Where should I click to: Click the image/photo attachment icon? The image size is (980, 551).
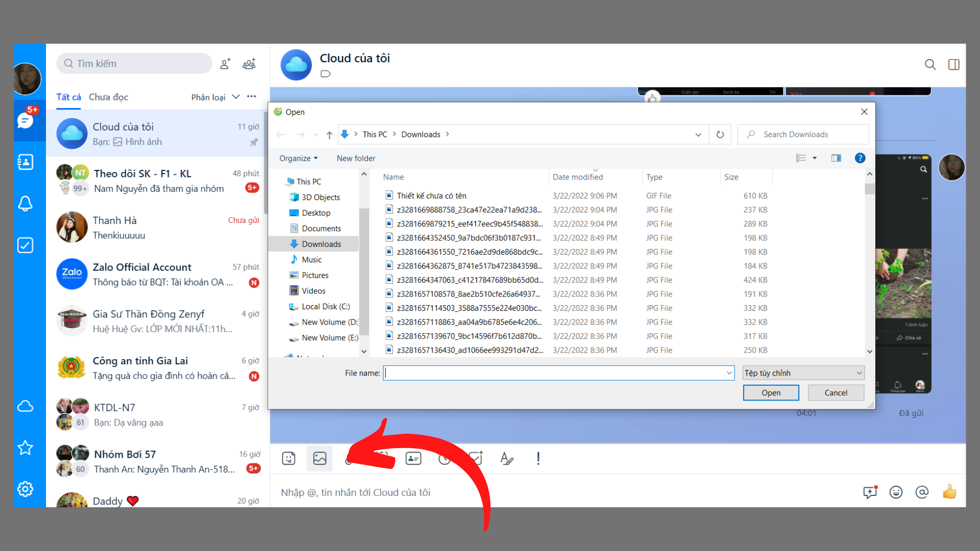[321, 458]
